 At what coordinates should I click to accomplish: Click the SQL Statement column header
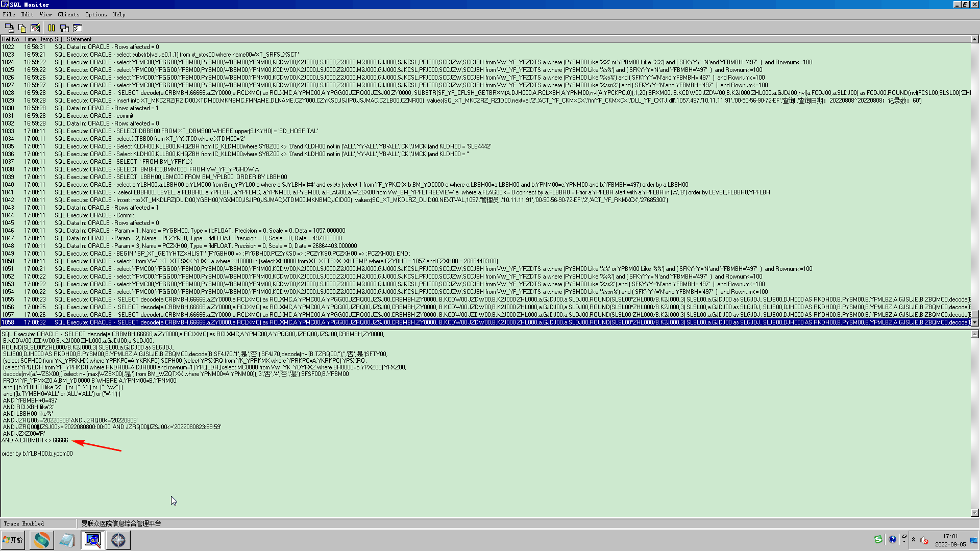point(73,39)
